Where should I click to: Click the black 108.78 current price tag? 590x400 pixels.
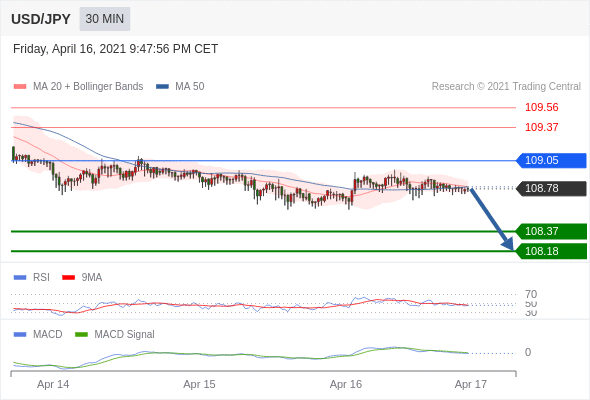(551, 188)
